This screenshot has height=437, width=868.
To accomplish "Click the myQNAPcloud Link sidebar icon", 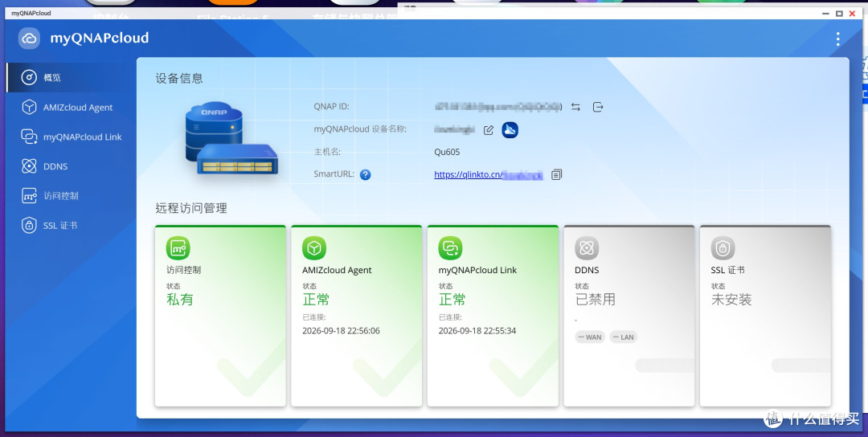I will tap(29, 137).
